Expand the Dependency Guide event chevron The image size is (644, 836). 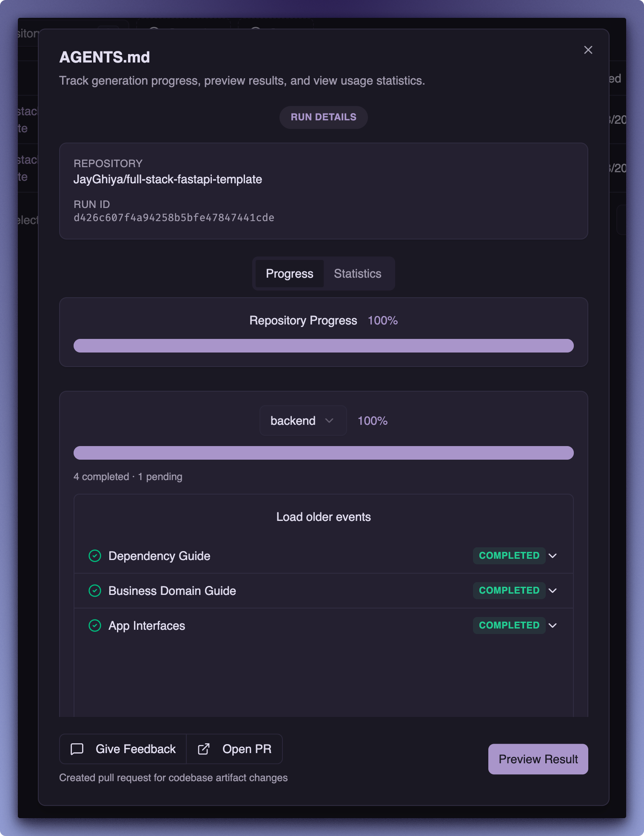(553, 556)
